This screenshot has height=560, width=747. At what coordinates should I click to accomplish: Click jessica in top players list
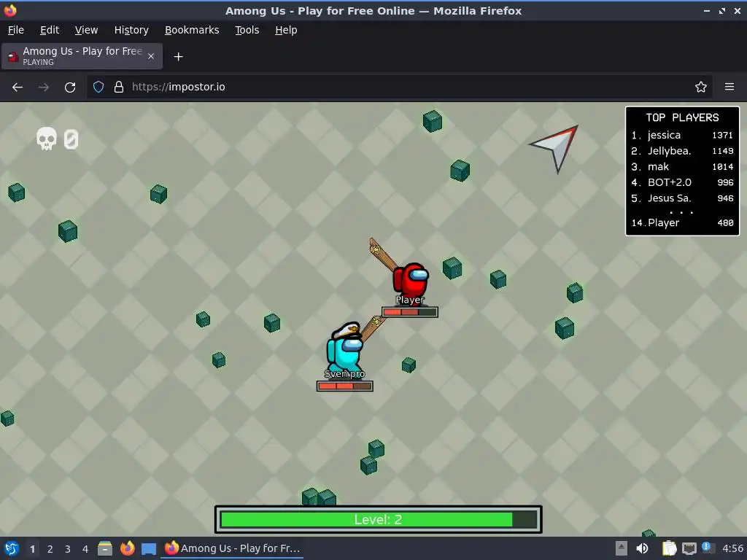[x=682, y=135]
